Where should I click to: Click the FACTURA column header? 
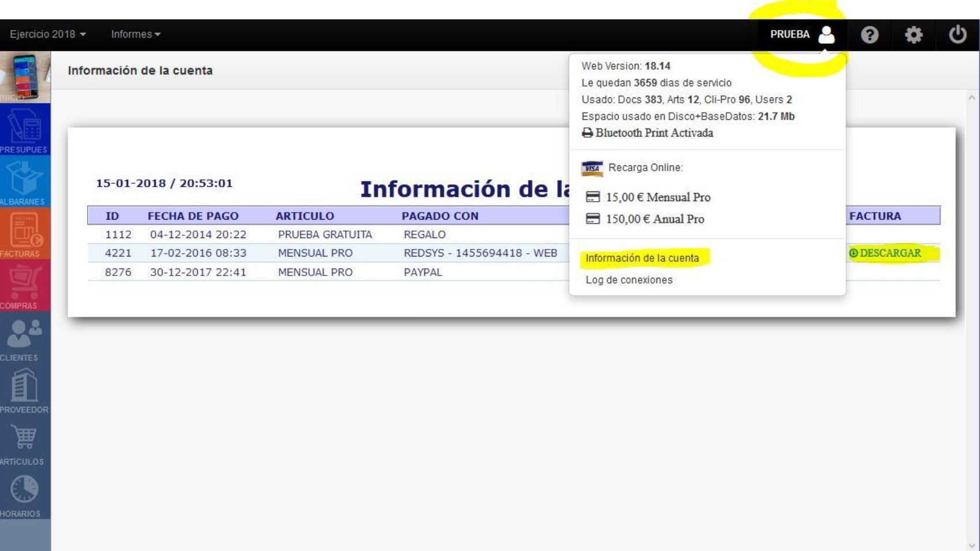(x=875, y=216)
